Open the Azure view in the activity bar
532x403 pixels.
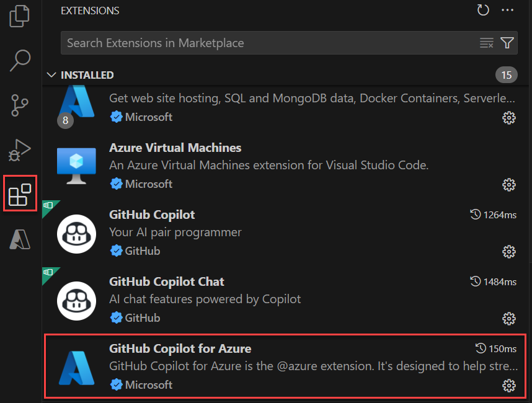[19, 239]
